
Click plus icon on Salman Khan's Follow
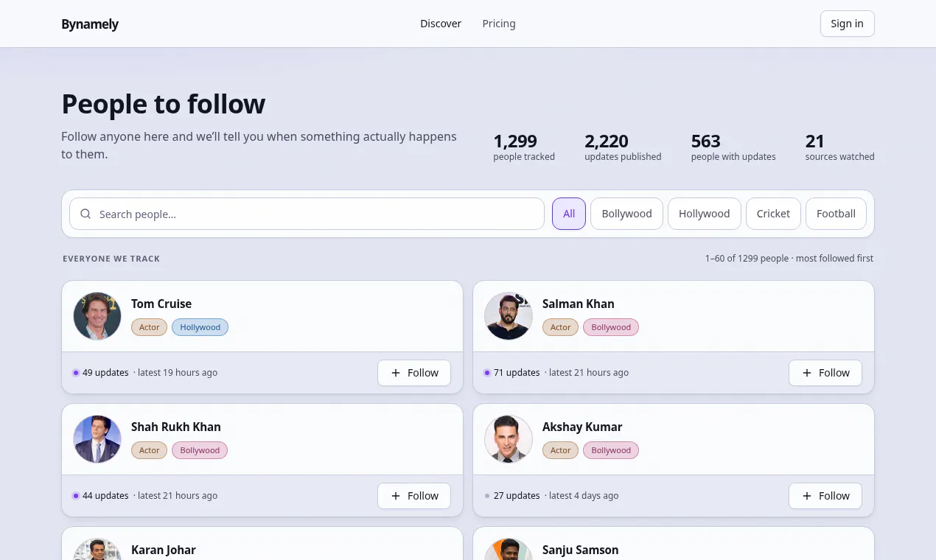coord(807,373)
